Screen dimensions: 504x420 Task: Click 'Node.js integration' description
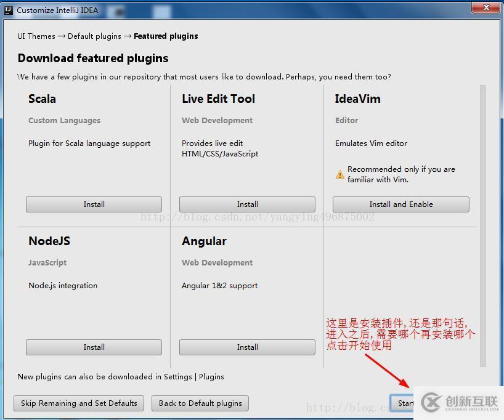click(63, 286)
